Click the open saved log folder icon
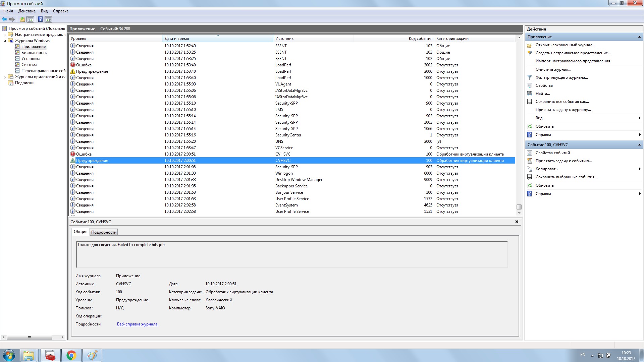This screenshot has width=644, height=362. click(530, 45)
